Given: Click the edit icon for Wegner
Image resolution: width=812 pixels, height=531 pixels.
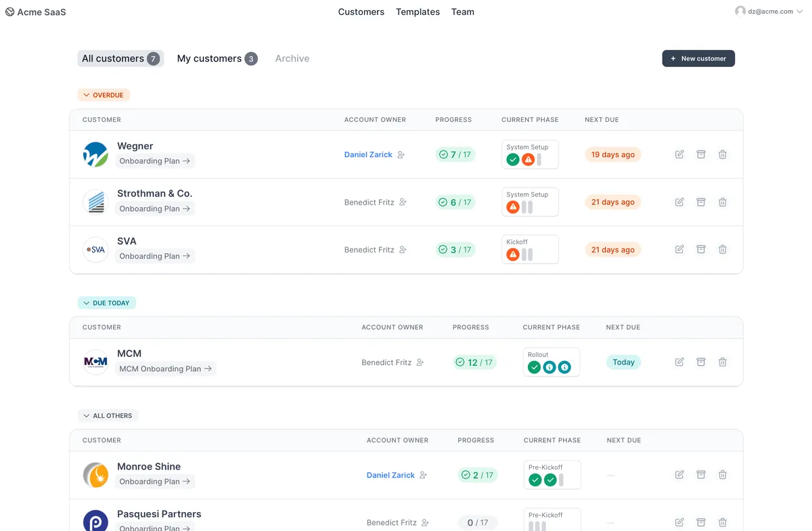Looking at the screenshot, I should pos(679,154).
